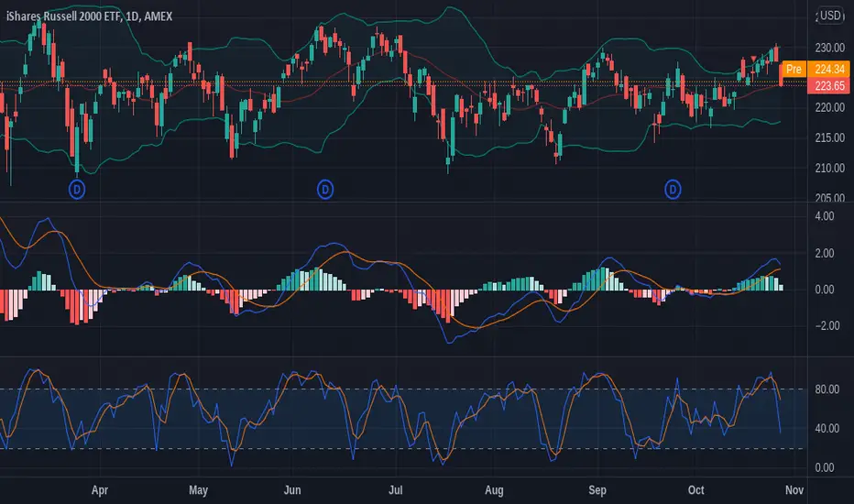Click the small red triangle marker in October

753,59
